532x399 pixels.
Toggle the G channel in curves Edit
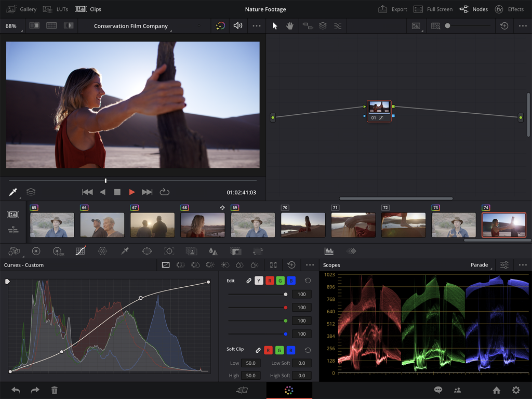point(280,281)
